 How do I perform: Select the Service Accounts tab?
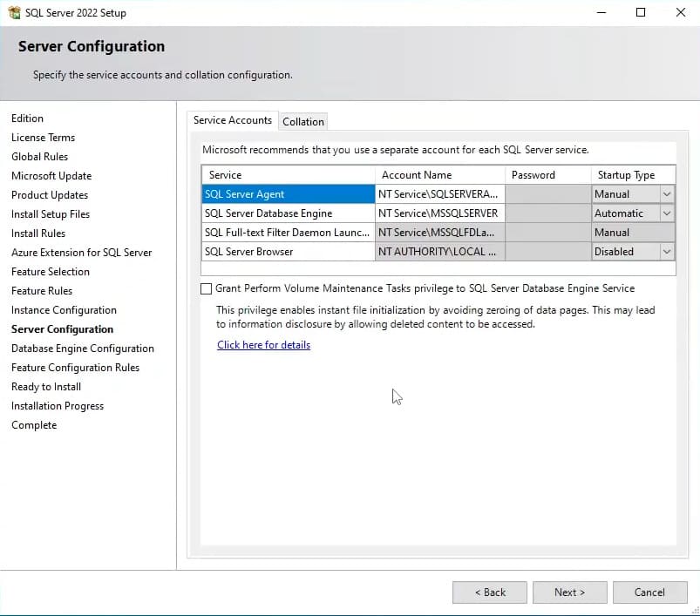pos(233,120)
